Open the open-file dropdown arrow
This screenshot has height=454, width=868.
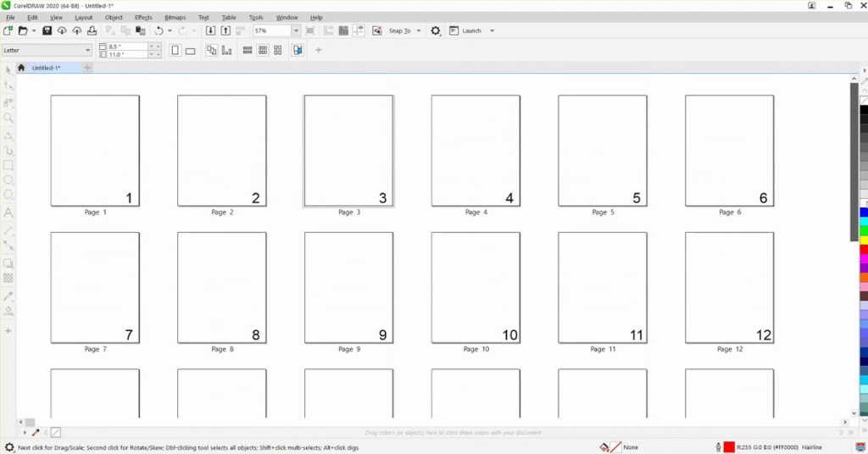point(34,31)
